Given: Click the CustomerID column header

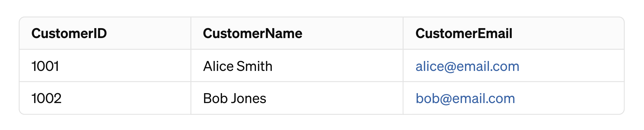Looking at the screenshot, I should (x=69, y=33).
